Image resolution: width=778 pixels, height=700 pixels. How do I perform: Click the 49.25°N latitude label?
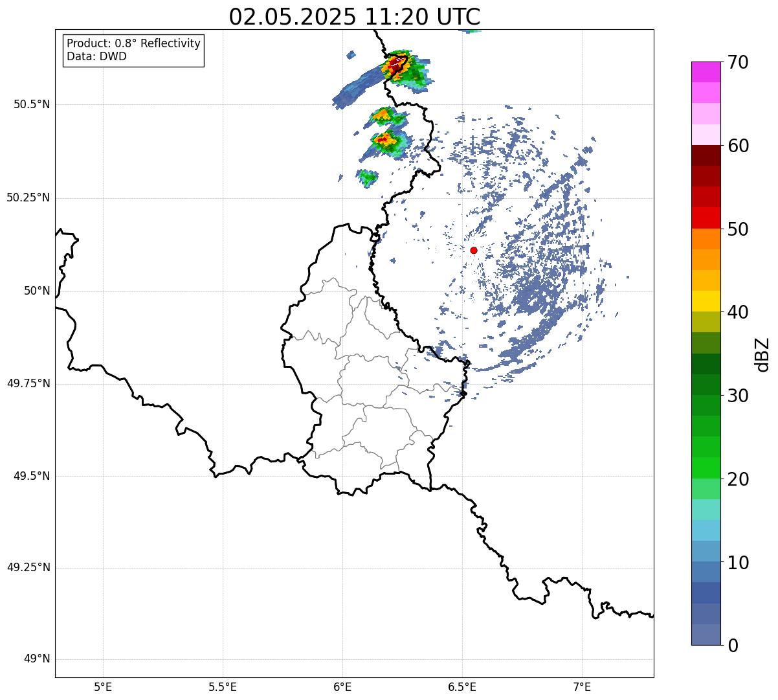click(x=28, y=567)
